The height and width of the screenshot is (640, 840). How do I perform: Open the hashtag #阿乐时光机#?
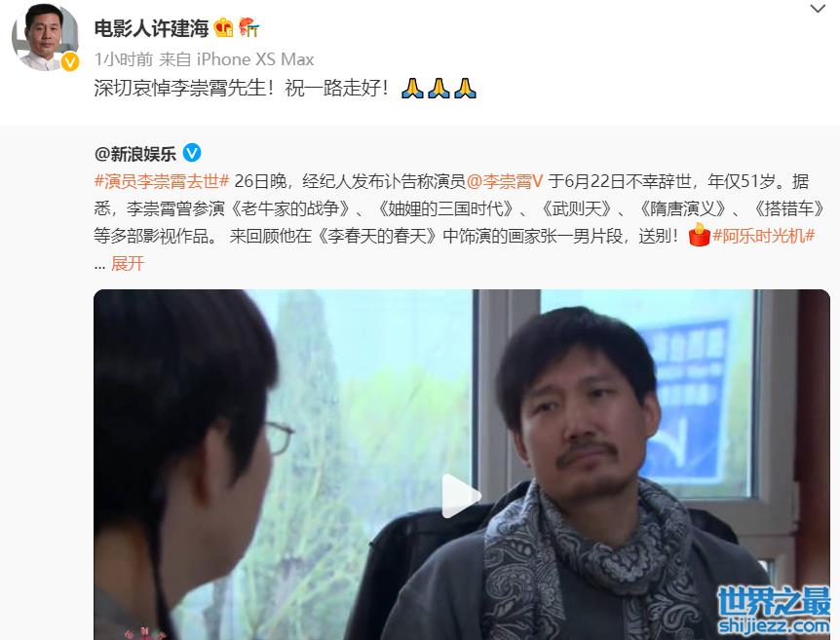(763, 235)
